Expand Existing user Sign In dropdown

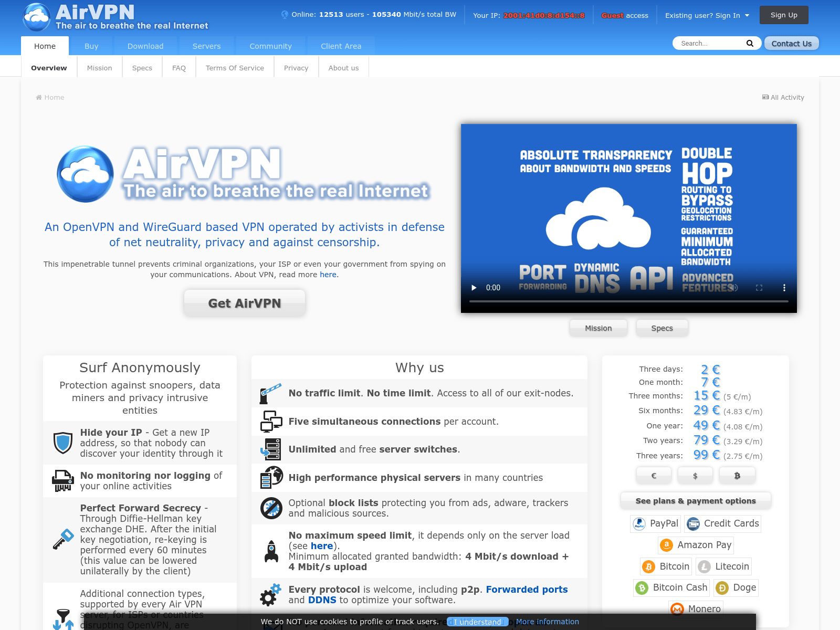tap(707, 15)
